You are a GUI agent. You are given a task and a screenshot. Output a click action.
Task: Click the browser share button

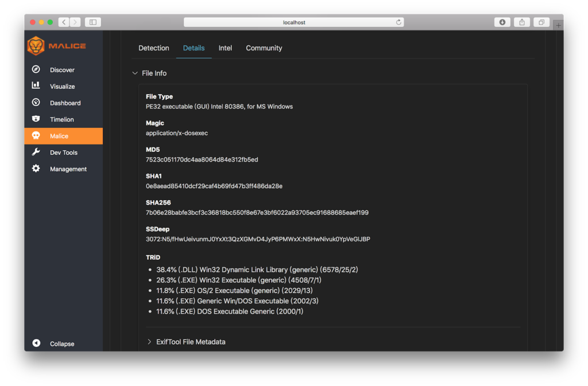(521, 22)
